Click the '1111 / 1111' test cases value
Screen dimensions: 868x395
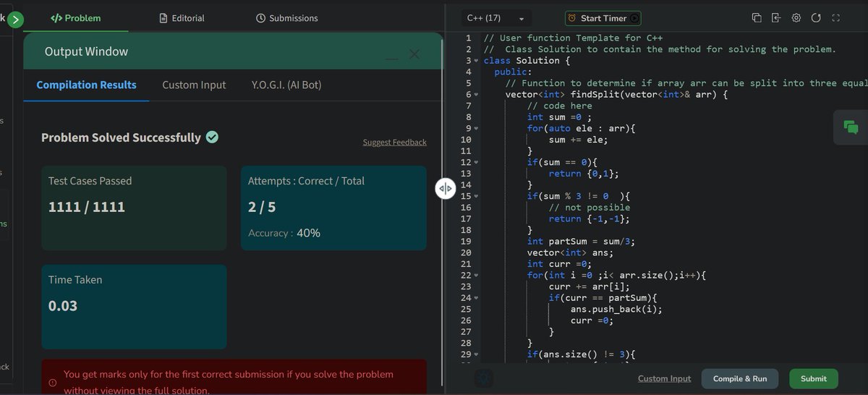[x=87, y=207]
